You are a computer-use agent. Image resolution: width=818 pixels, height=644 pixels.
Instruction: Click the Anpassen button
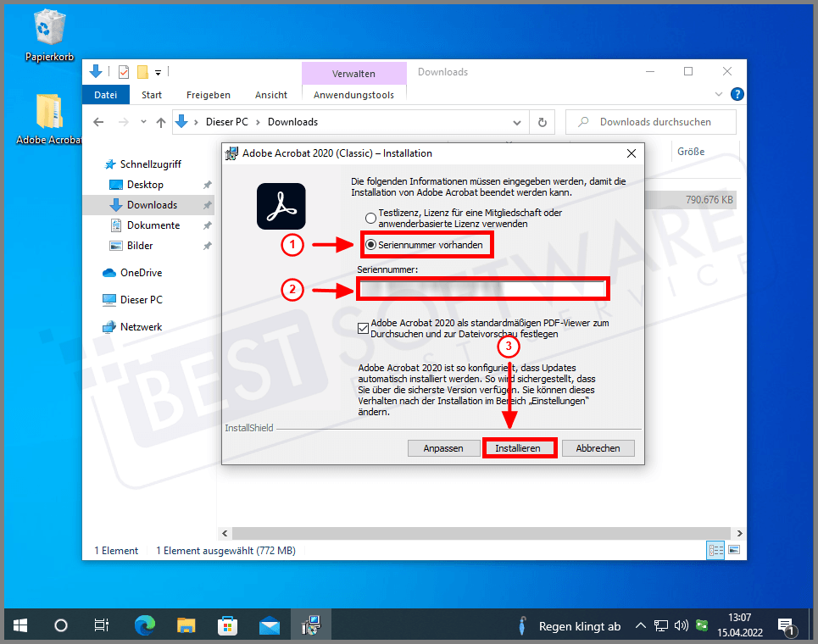(443, 448)
